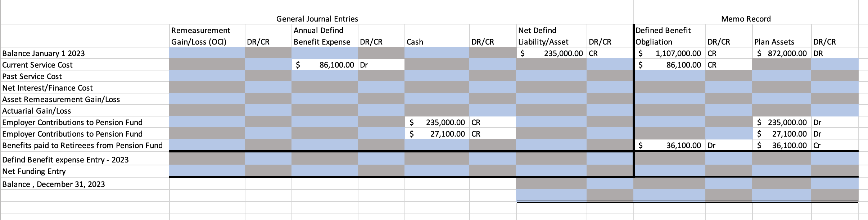
Task: Click the Cash $235,000.00 contribution cell
Action: point(437,122)
